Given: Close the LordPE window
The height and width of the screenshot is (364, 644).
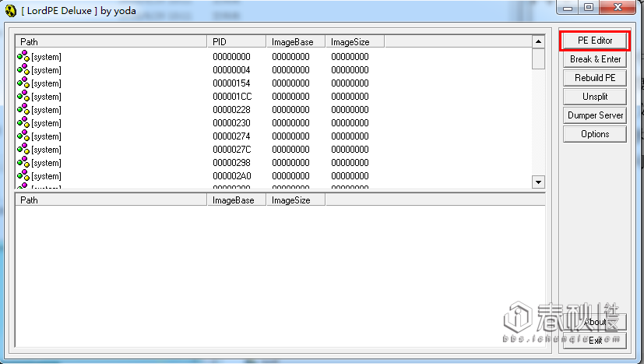Looking at the screenshot, I should [x=618, y=7].
